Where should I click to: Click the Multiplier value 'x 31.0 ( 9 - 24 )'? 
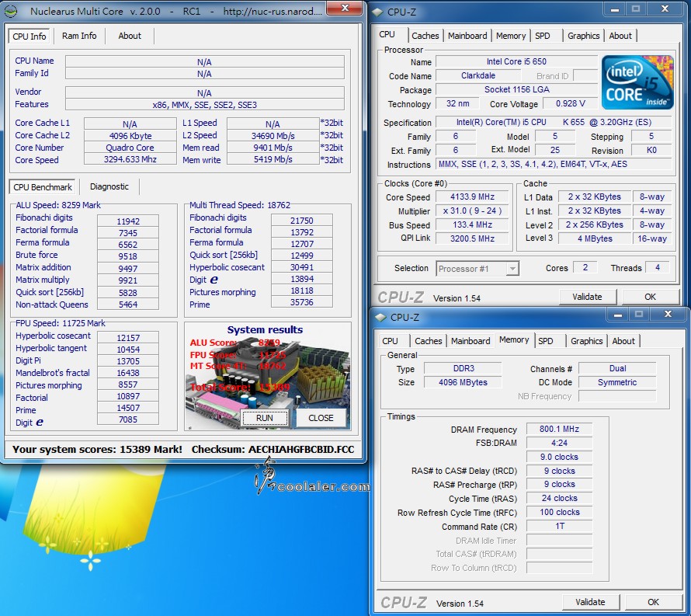tap(472, 211)
